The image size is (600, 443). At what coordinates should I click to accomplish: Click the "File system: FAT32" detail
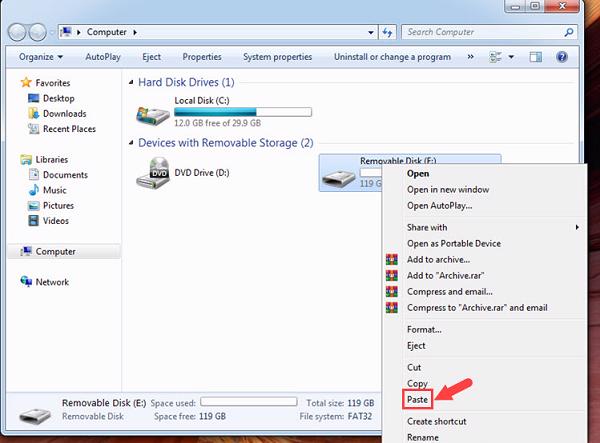coord(335,416)
